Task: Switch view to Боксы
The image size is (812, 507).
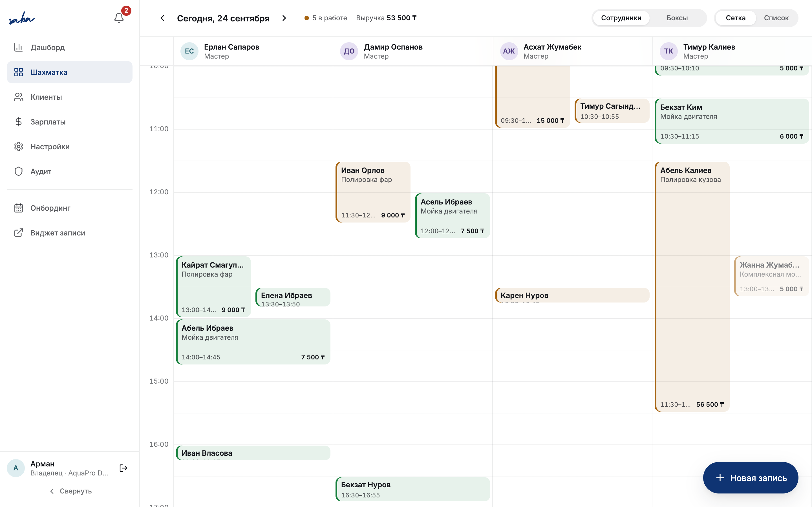Action: (x=677, y=18)
